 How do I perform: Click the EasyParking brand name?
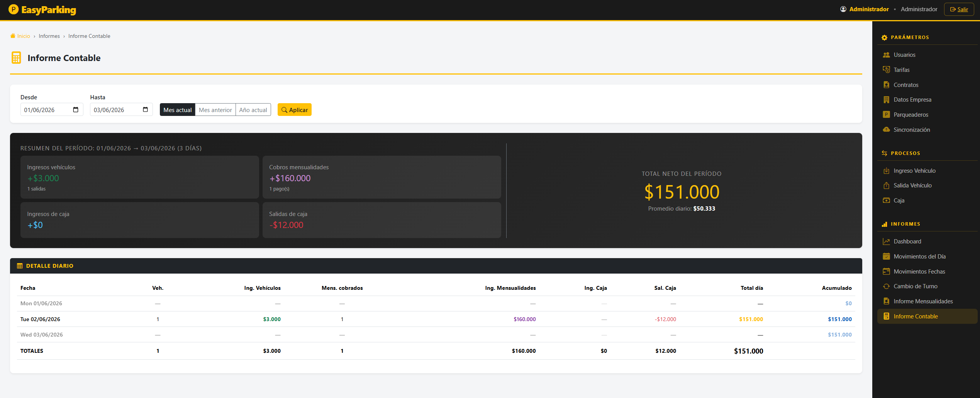point(49,10)
